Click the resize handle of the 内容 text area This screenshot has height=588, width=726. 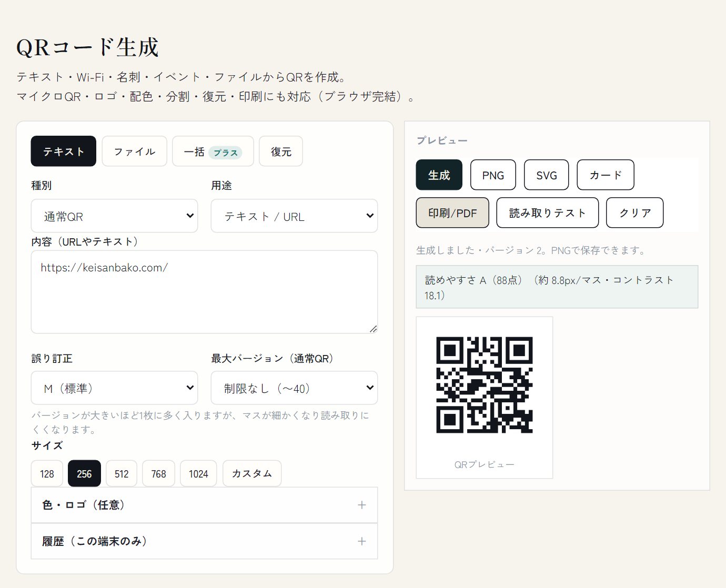[373, 329]
